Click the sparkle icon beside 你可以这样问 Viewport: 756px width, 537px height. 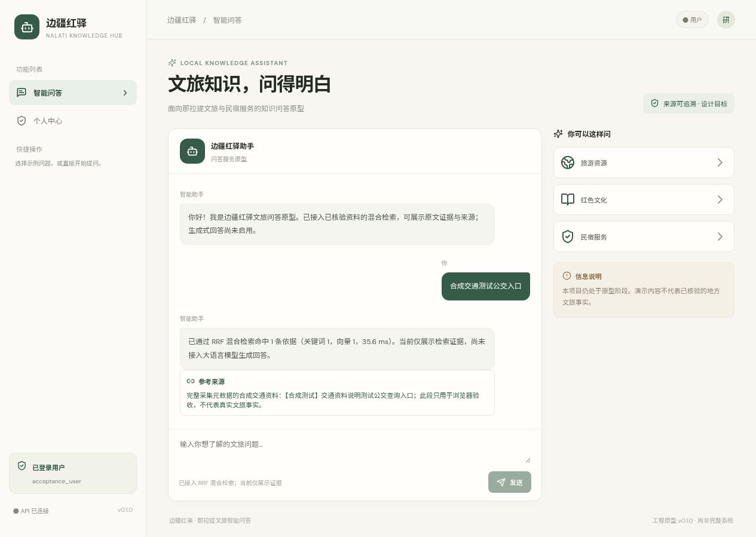(x=558, y=134)
